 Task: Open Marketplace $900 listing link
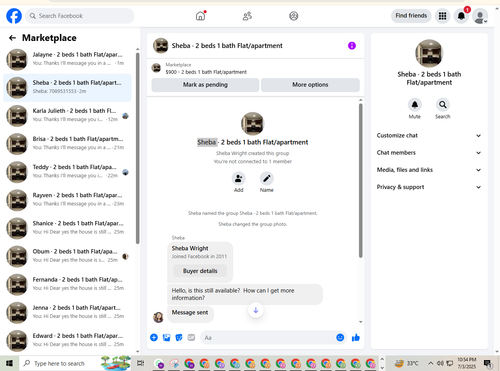tap(206, 68)
